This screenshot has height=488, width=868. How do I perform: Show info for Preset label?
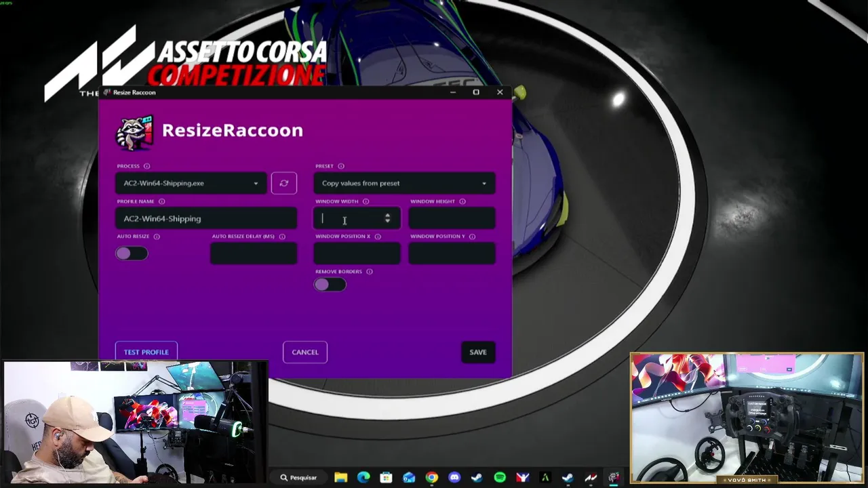(341, 166)
